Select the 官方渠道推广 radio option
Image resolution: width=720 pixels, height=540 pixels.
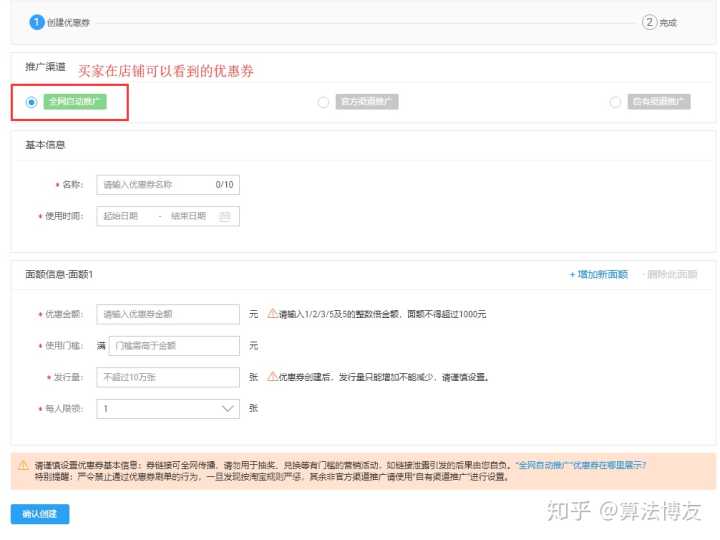point(322,102)
